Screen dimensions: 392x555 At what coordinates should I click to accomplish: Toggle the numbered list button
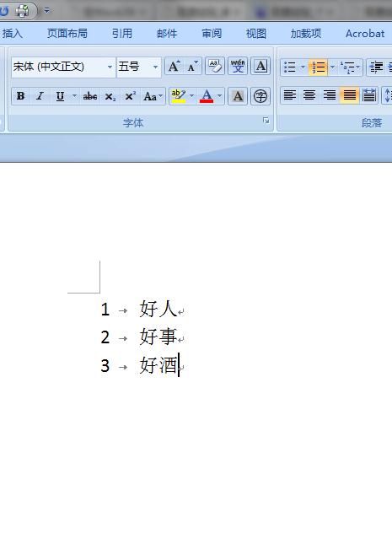coord(318,67)
